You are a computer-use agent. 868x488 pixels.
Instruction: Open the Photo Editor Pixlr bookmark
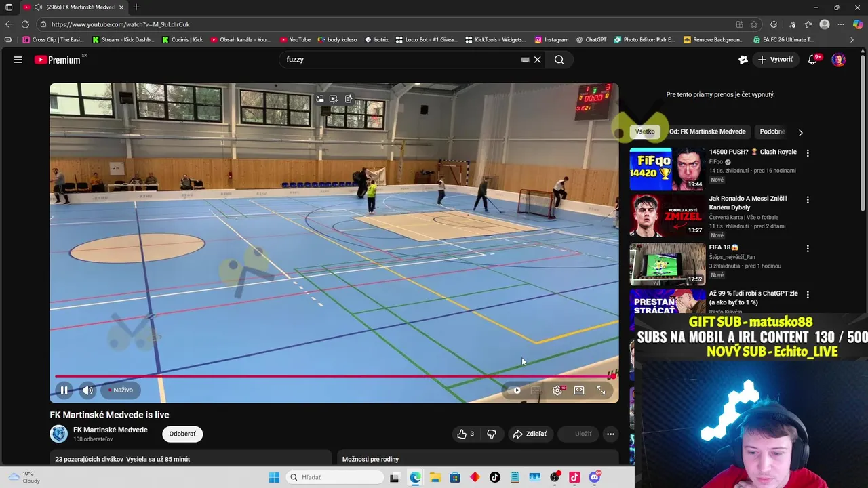[645, 39]
